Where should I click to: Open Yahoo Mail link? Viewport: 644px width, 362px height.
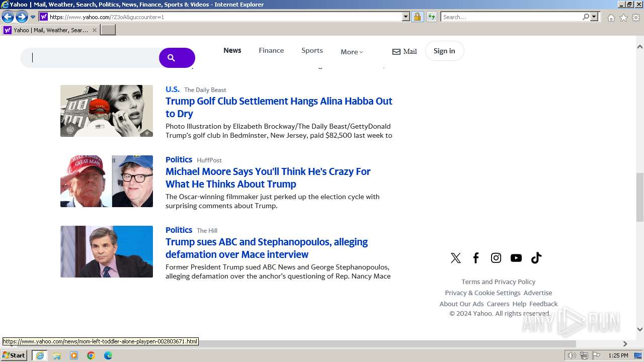pos(405,51)
